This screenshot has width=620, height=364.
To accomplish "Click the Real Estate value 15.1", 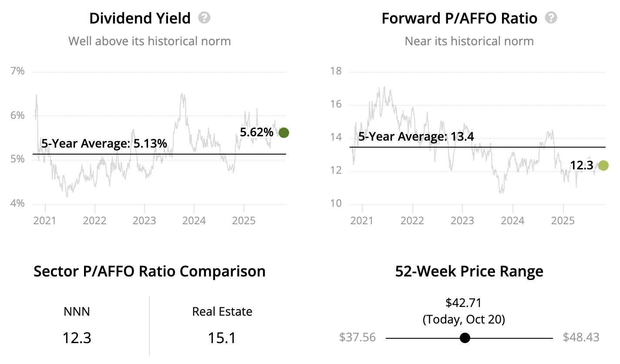I will point(222,337).
